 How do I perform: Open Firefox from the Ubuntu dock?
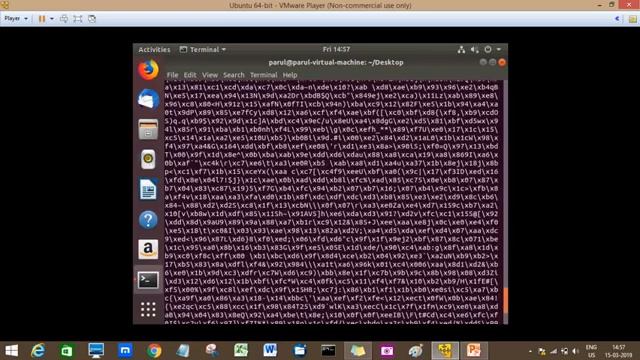[x=148, y=70]
